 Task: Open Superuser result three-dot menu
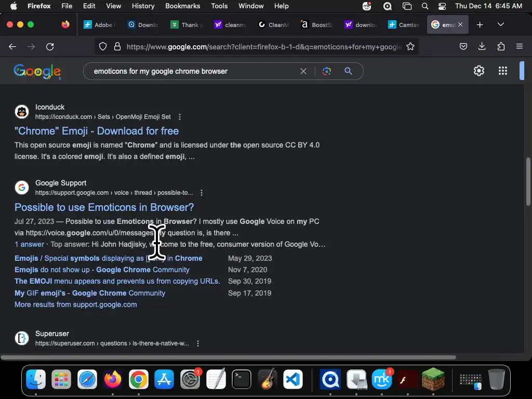point(198,343)
